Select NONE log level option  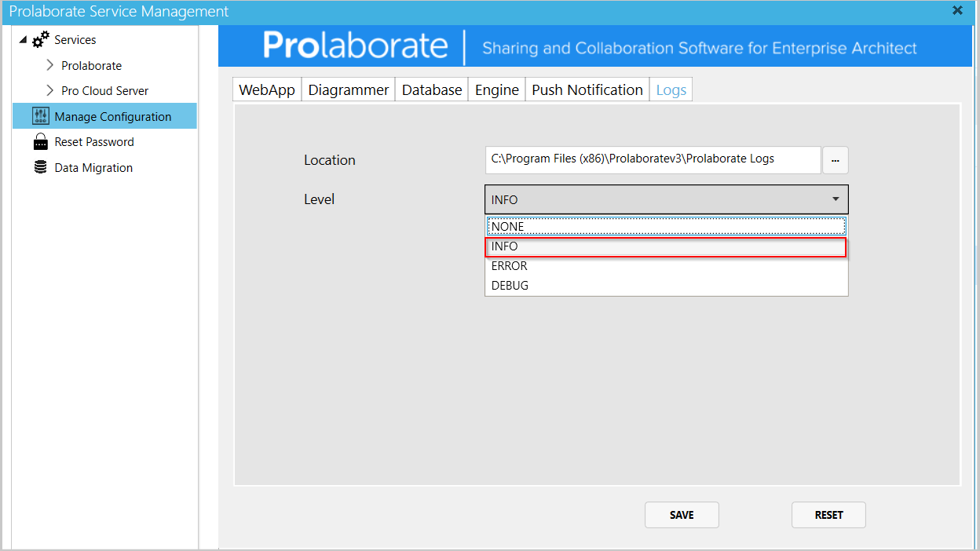[x=666, y=226]
